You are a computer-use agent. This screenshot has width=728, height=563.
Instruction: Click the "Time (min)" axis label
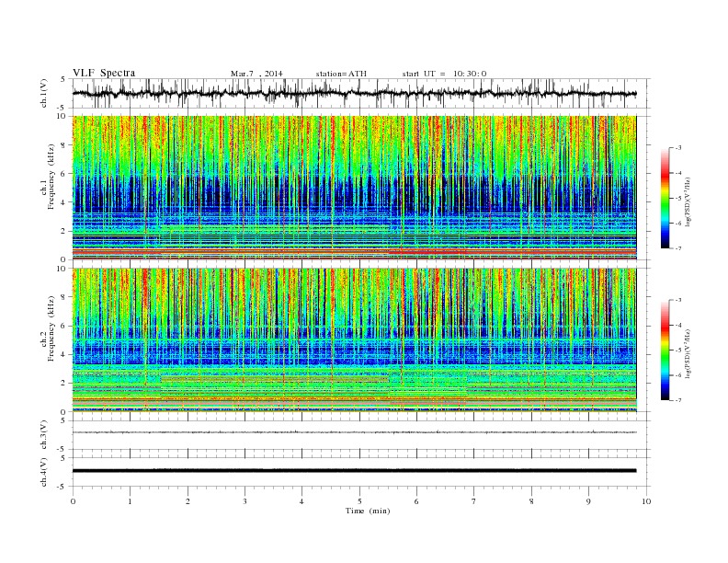(368, 511)
